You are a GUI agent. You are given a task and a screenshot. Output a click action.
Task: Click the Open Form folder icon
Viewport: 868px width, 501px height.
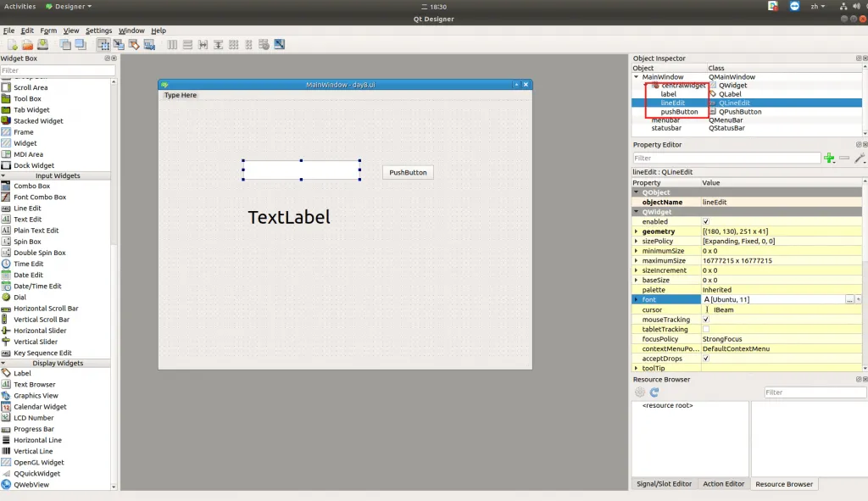coord(27,44)
